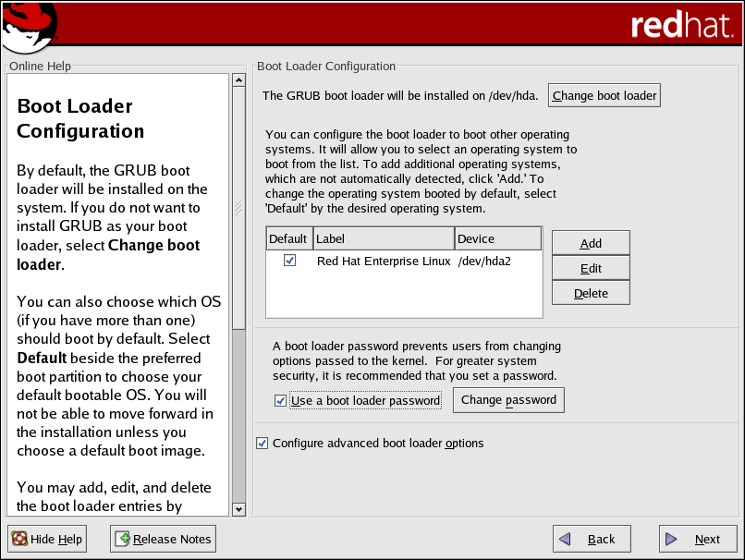
Task: Click the help pane resize handle
Action: pyautogui.click(x=238, y=208)
